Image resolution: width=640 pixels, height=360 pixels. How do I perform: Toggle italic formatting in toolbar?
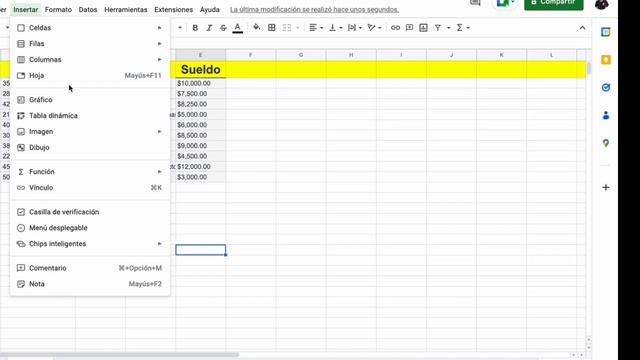tap(209, 28)
